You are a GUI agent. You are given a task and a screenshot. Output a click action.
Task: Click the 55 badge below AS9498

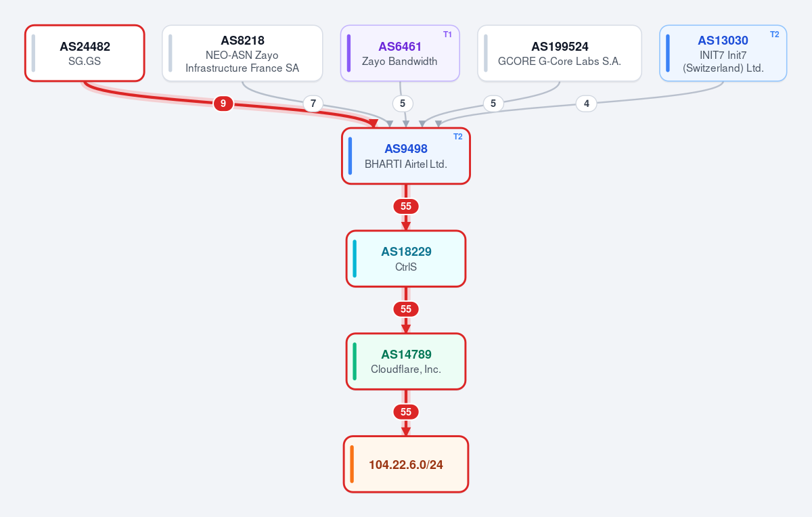[x=406, y=206]
